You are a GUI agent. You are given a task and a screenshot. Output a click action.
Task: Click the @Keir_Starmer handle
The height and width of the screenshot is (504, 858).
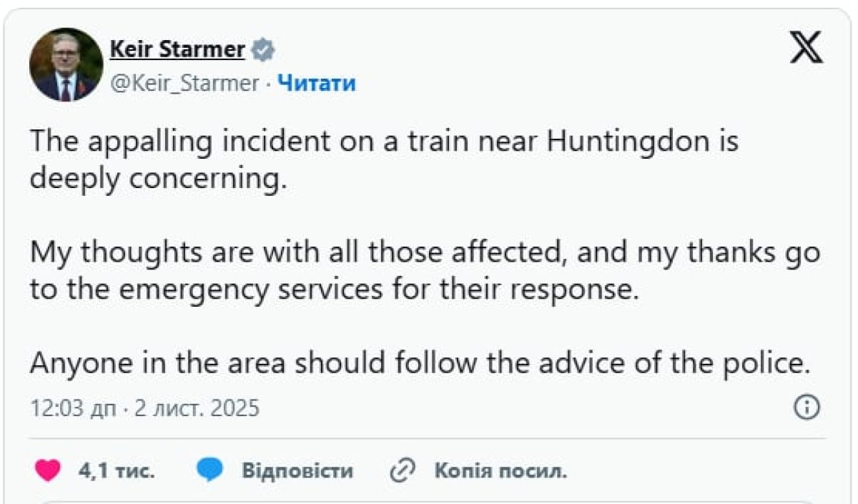tap(184, 84)
